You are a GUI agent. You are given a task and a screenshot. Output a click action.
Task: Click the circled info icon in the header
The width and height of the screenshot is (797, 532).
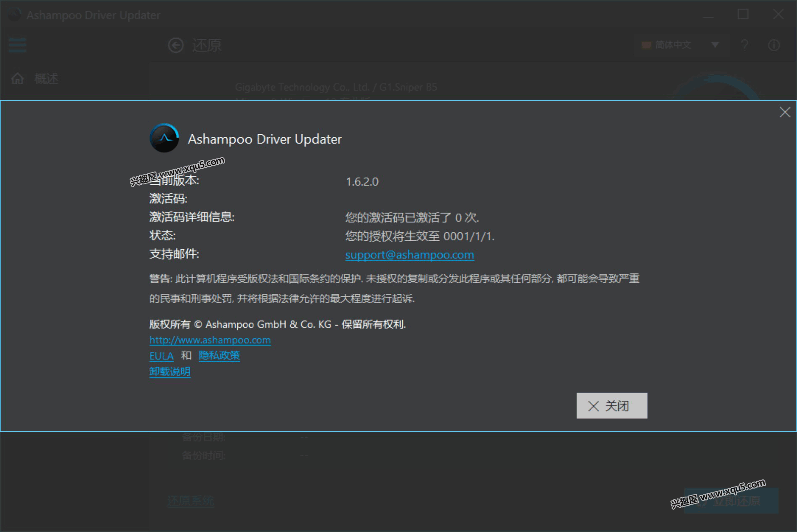(x=773, y=45)
